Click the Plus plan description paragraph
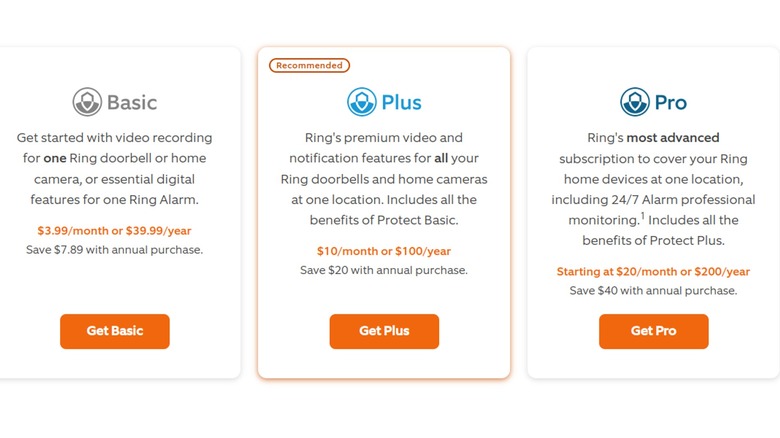Viewport: 780px width, 438px height. tap(384, 179)
